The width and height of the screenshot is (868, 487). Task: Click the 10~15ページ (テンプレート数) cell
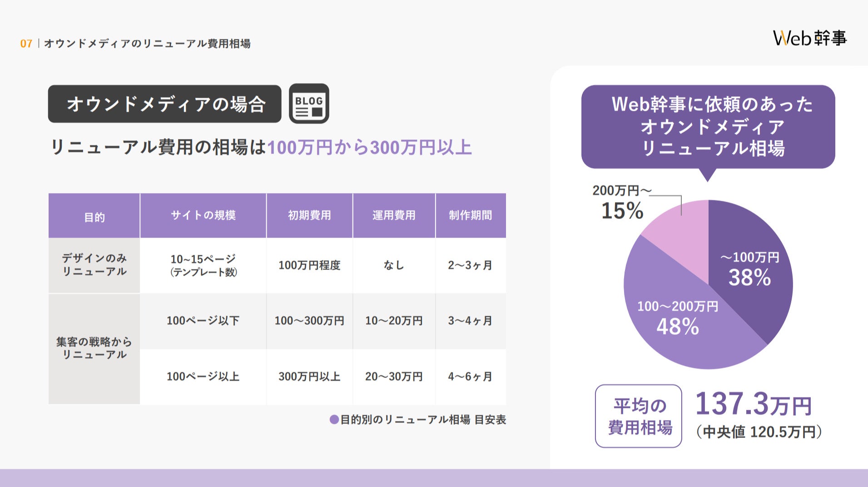point(203,265)
